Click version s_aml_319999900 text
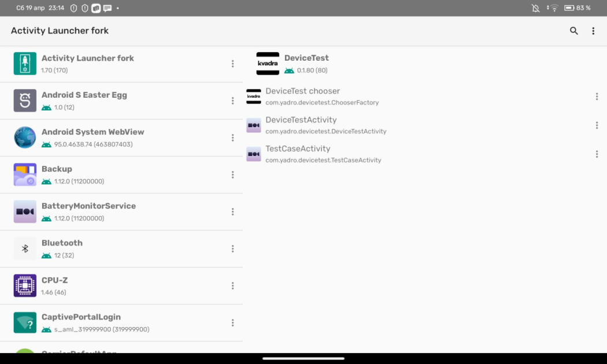Viewport: 607px width, 364px height. pos(102,329)
